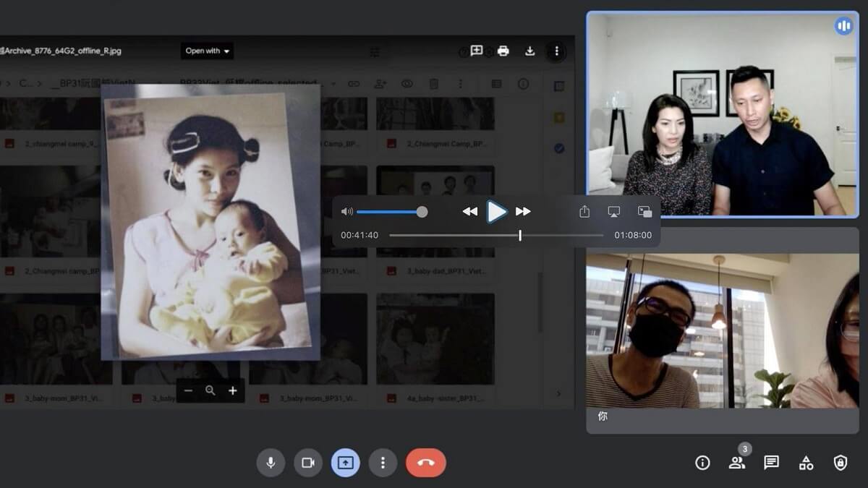
Task: Click the speaking indicator on top tile
Action: point(843,27)
